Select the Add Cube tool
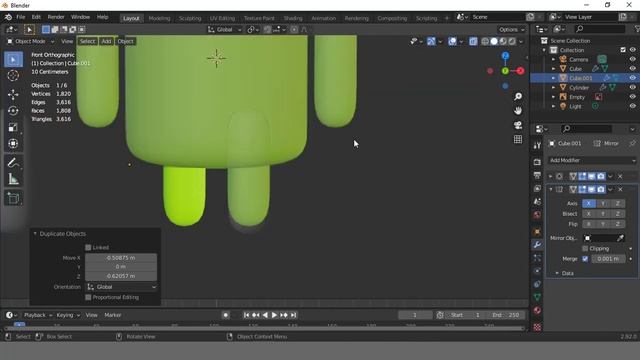640x360 pixels. point(13,199)
